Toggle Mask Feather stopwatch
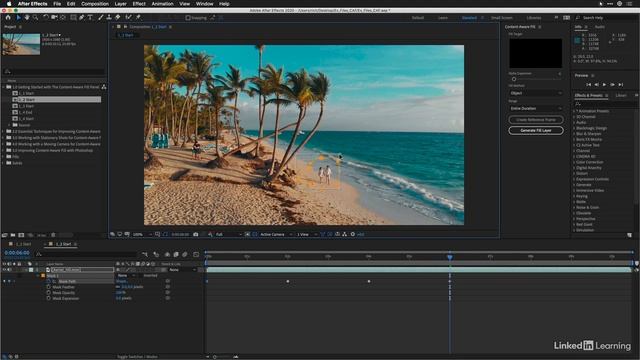Viewport: 640px width, 360px height. [49, 287]
